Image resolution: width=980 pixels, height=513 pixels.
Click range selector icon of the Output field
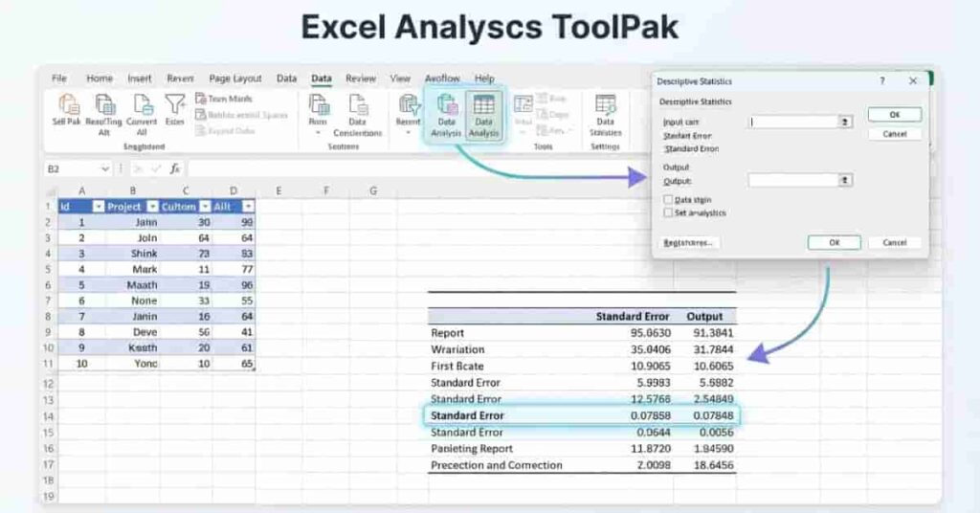[x=845, y=180]
